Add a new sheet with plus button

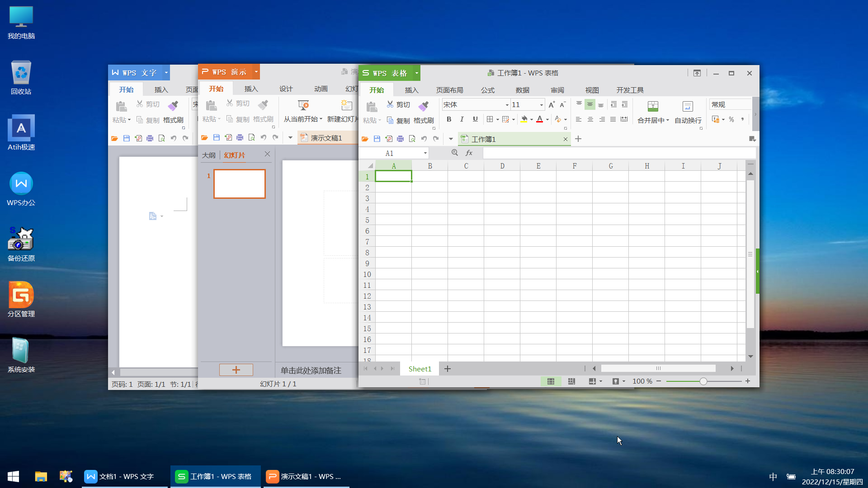[x=448, y=369]
